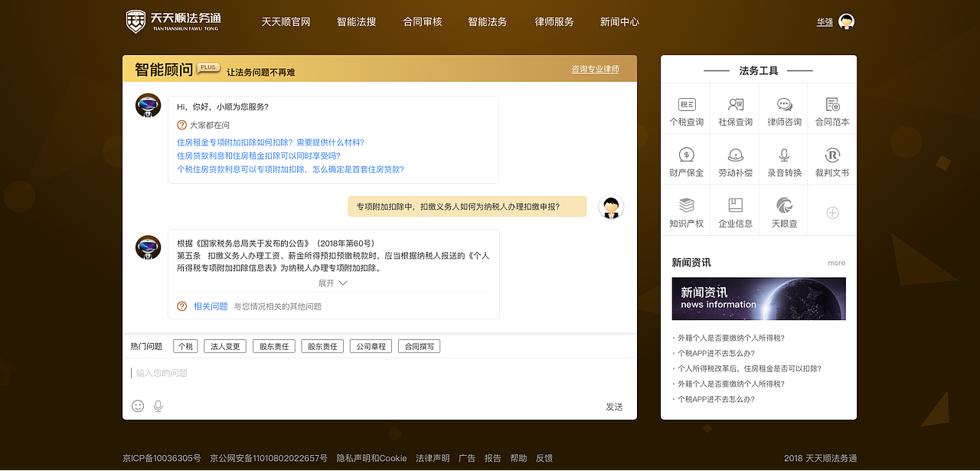Open the 智能法搜 navigation item
Viewport: 980px width, 471px height.
(x=356, y=22)
